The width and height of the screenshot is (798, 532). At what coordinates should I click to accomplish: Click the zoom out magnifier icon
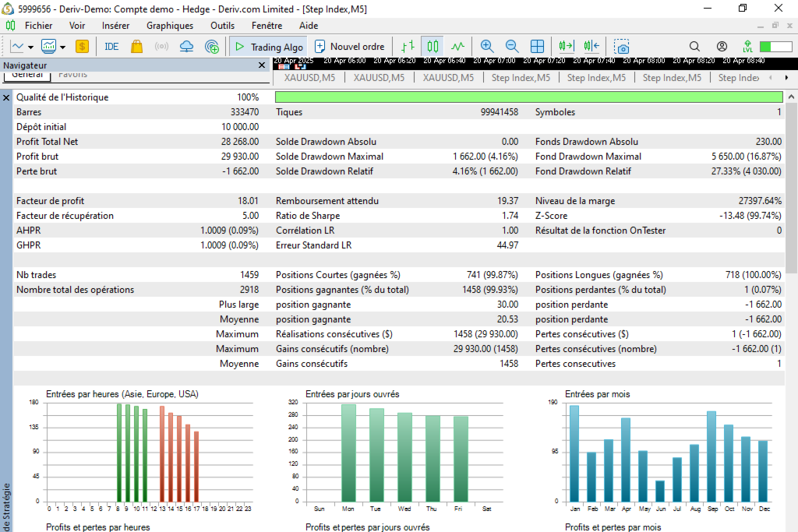coord(512,47)
